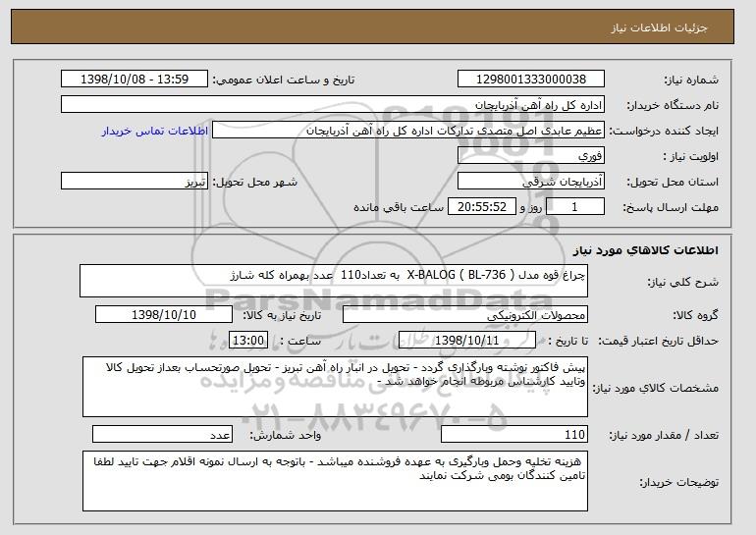Click the label تاریخ نیاز به کالا
This screenshot has width=756, height=535.
point(282,316)
